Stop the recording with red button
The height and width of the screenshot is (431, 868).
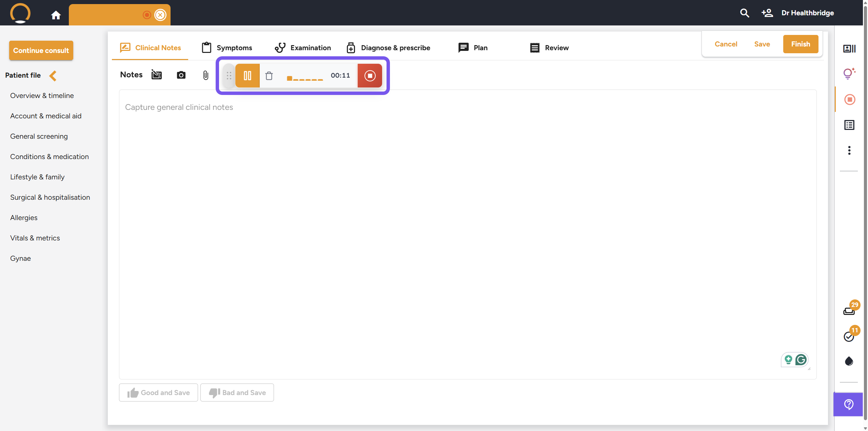[370, 76]
